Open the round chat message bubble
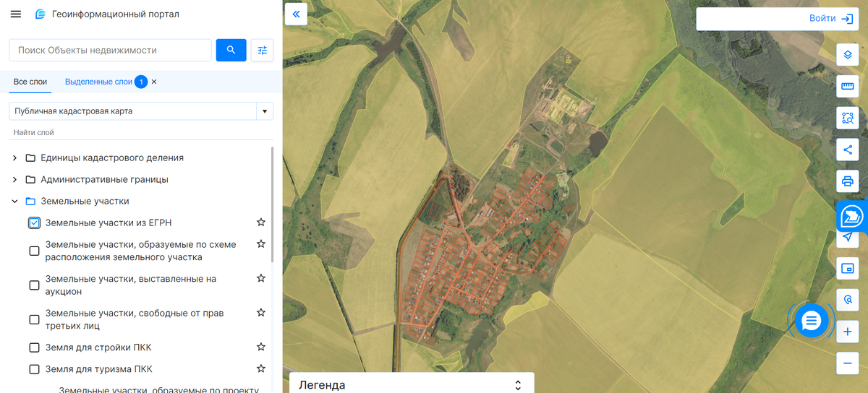 [x=811, y=319]
